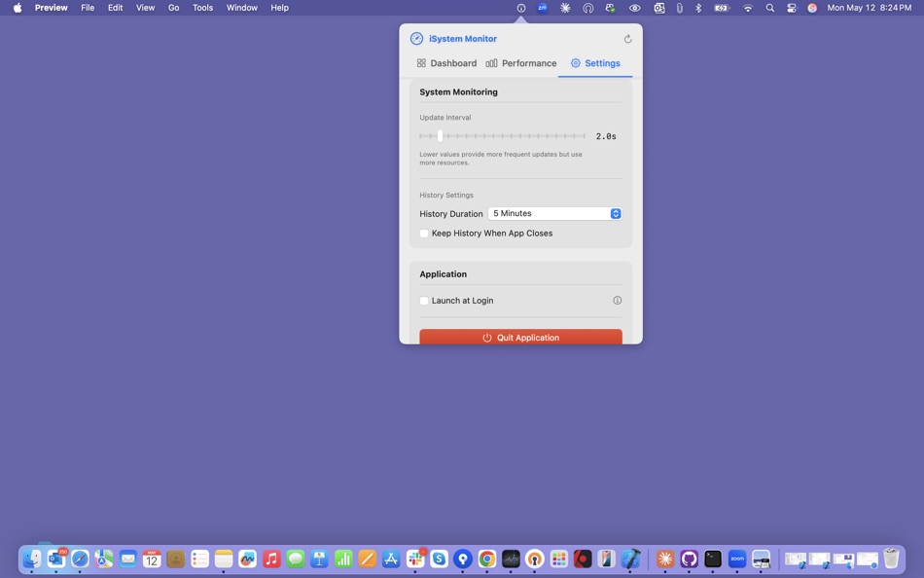Click the battery status icon
The height and width of the screenshot is (578, 924).
(721, 8)
